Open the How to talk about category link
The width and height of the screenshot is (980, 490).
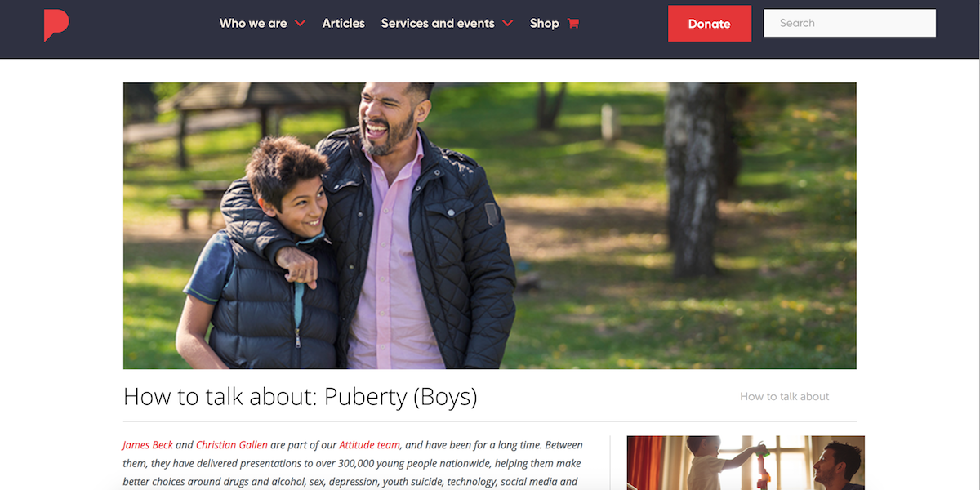(x=785, y=396)
